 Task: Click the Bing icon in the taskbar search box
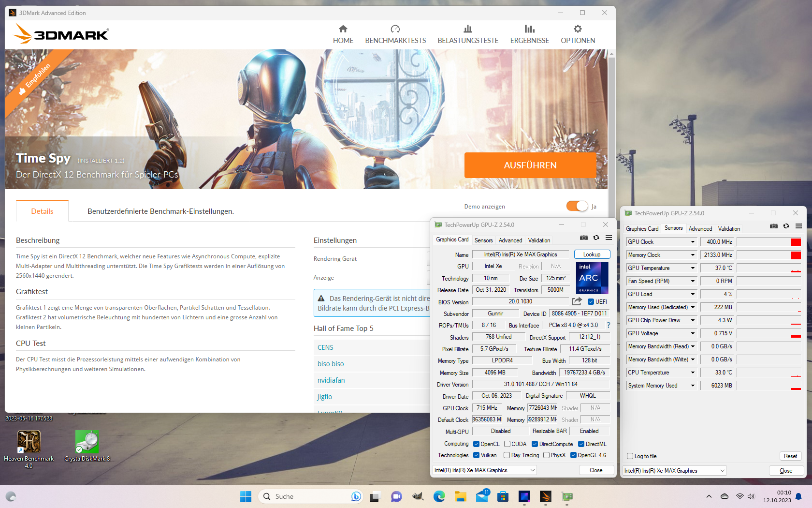pos(356,496)
